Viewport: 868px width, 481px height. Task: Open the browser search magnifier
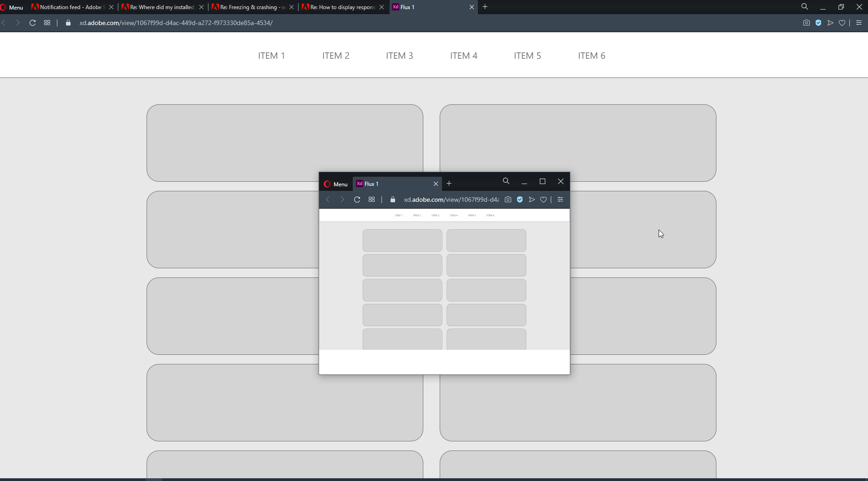point(805,7)
